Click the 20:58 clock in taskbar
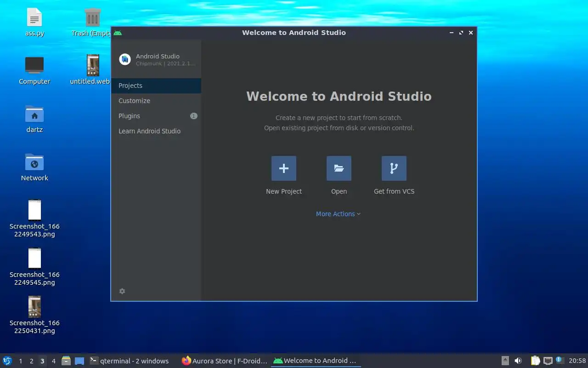The width and height of the screenshot is (588, 368). (577, 361)
